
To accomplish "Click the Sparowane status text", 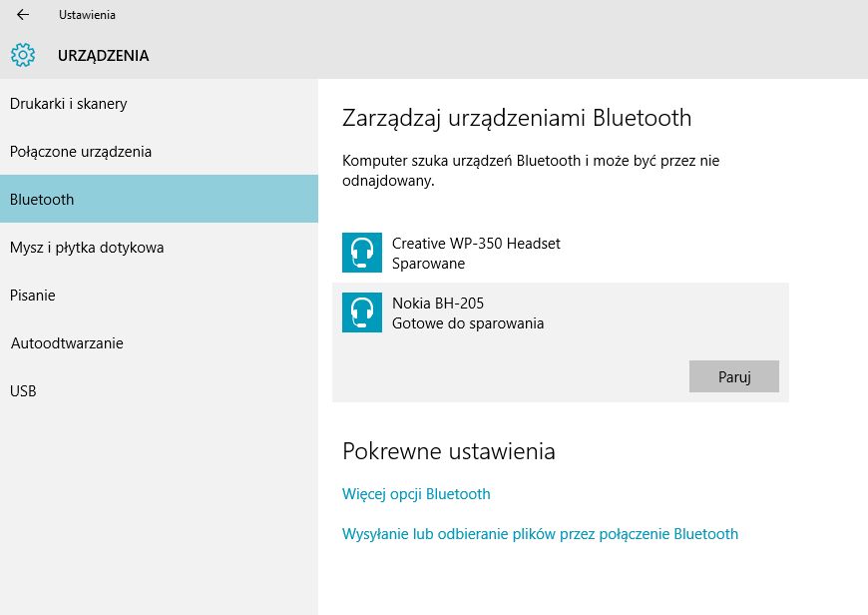I will coord(428,264).
